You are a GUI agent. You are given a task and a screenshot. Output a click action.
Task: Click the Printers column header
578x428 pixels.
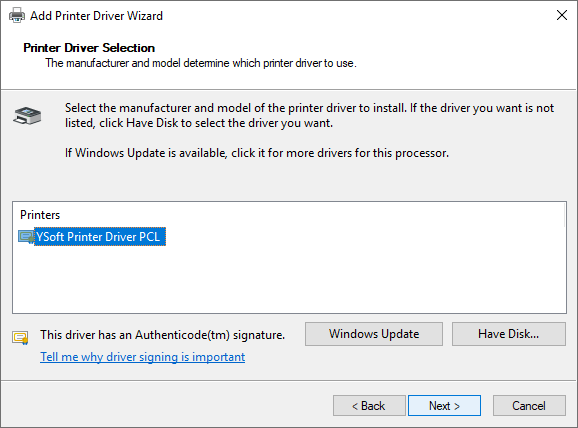[x=40, y=215]
